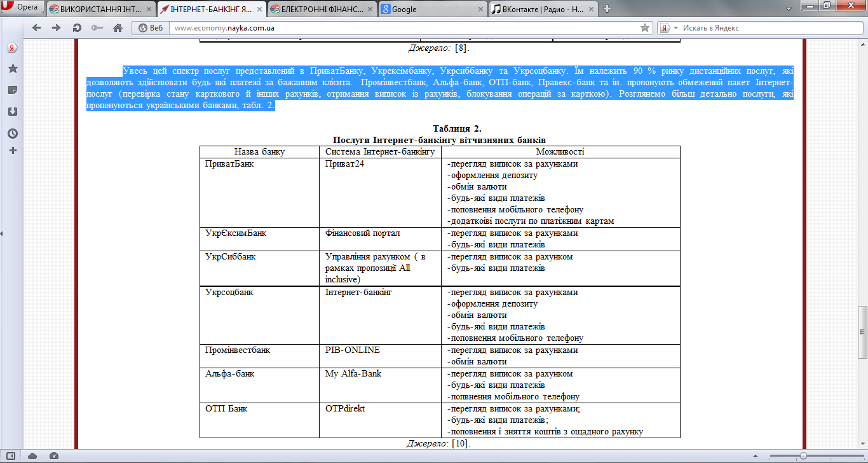This screenshot has width=868, height=463.
Task: Go forward to the next page
Action: click(x=56, y=28)
